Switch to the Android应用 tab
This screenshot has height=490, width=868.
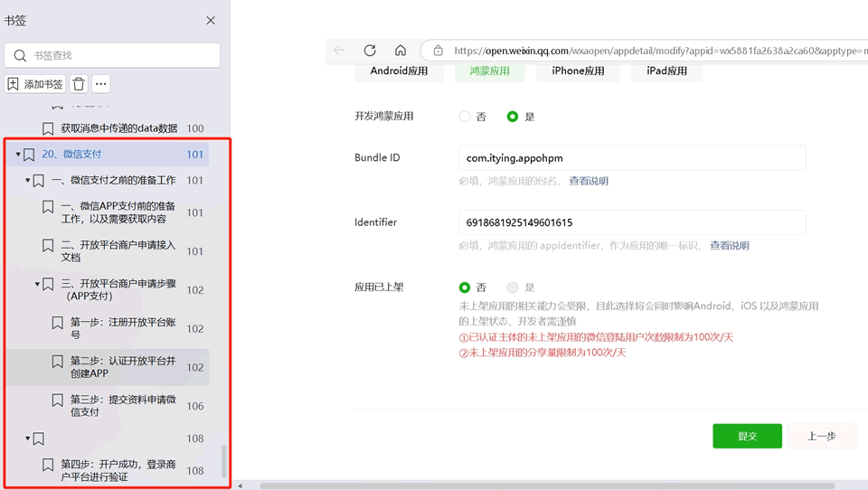pos(399,71)
